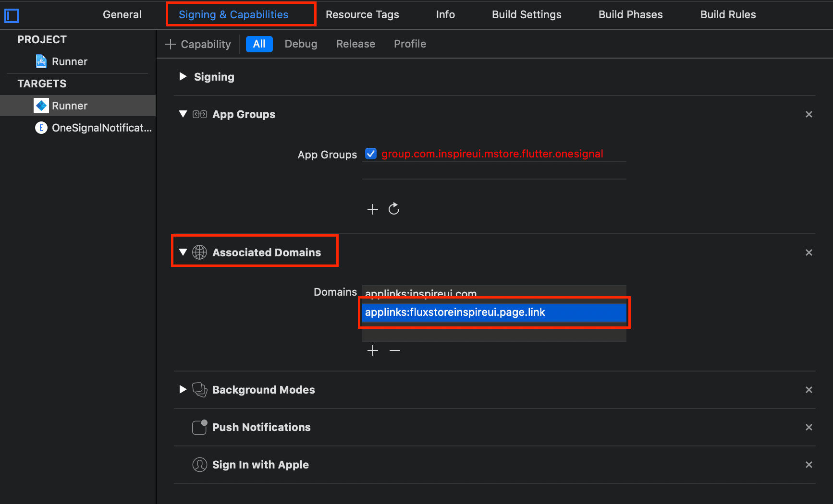
Task: Expand the Signing section
Action: tap(183, 76)
